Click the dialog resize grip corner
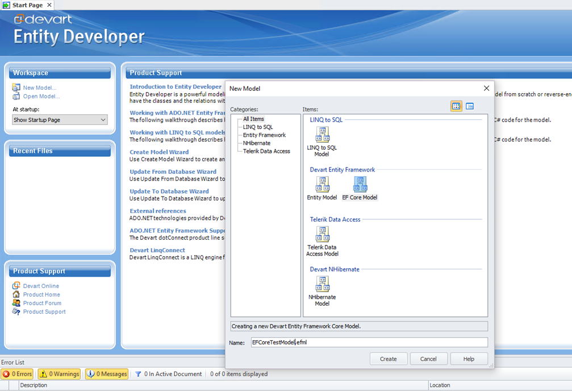The height and width of the screenshot is (392, 572). (491, 365)
